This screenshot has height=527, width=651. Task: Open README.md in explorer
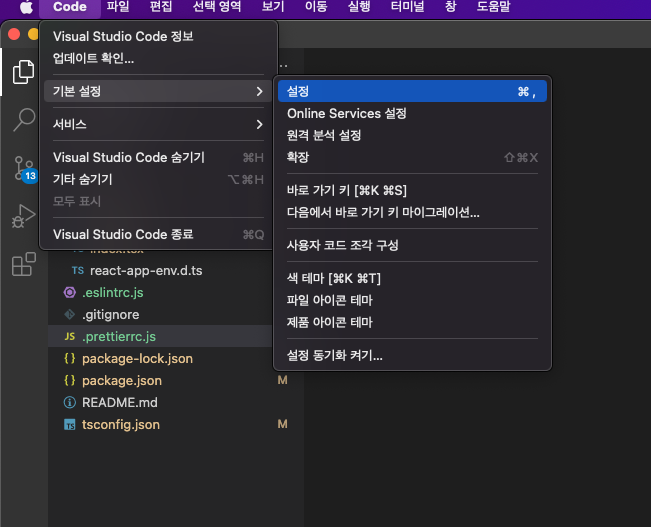point(120,402)
